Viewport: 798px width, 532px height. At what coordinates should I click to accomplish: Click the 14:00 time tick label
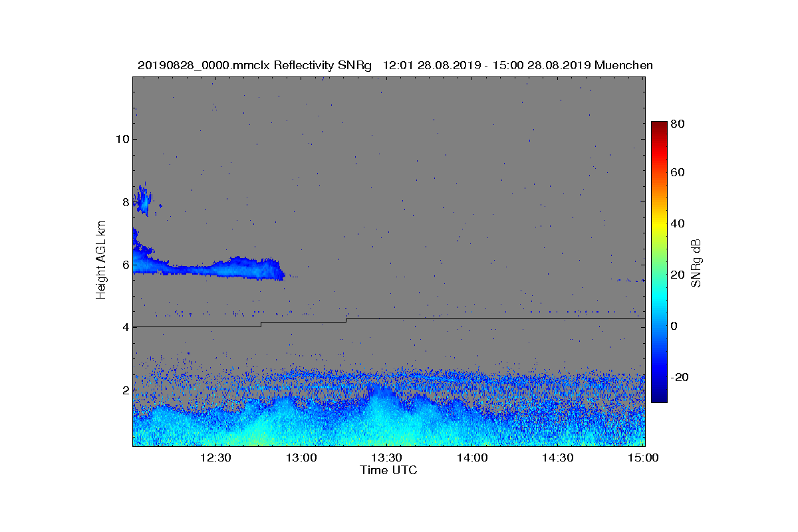(x=471, y=458)
